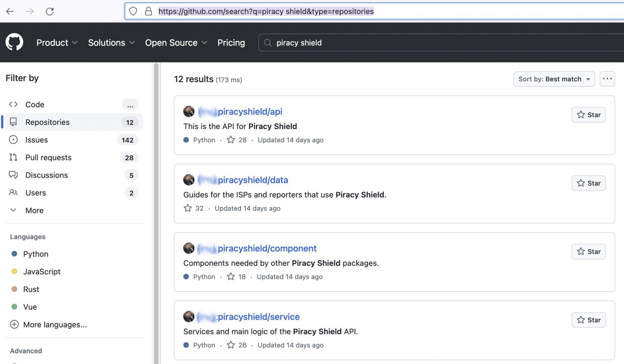
Task: Click the Pull requests icon
Action: 13,157
